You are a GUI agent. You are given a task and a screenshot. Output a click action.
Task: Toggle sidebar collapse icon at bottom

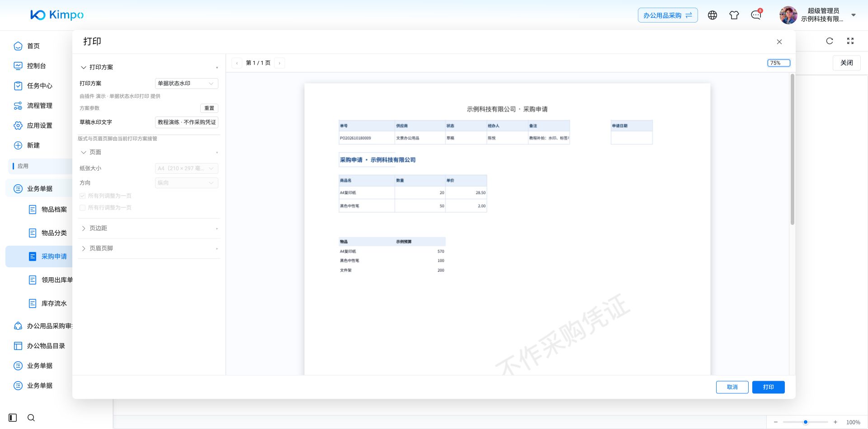pos(13,418)
